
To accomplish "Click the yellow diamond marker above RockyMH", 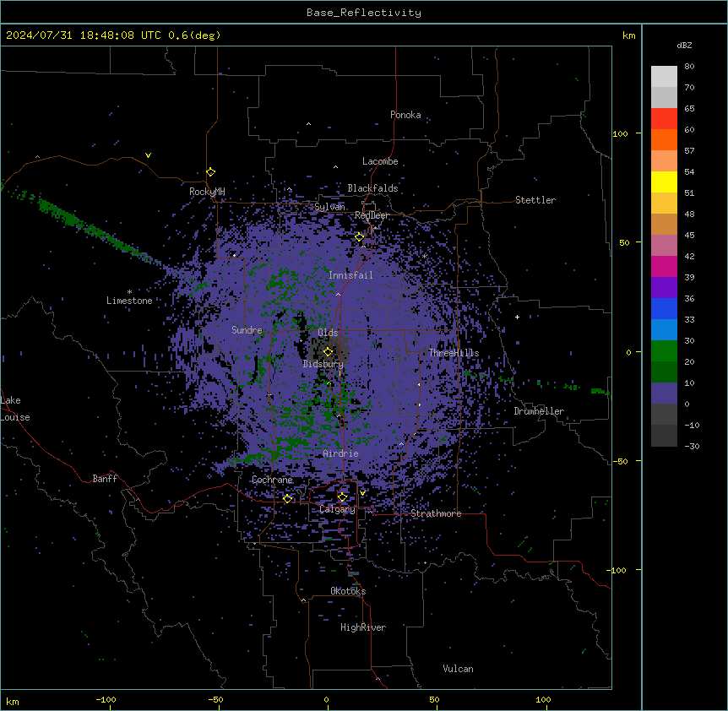I will 211,172.
